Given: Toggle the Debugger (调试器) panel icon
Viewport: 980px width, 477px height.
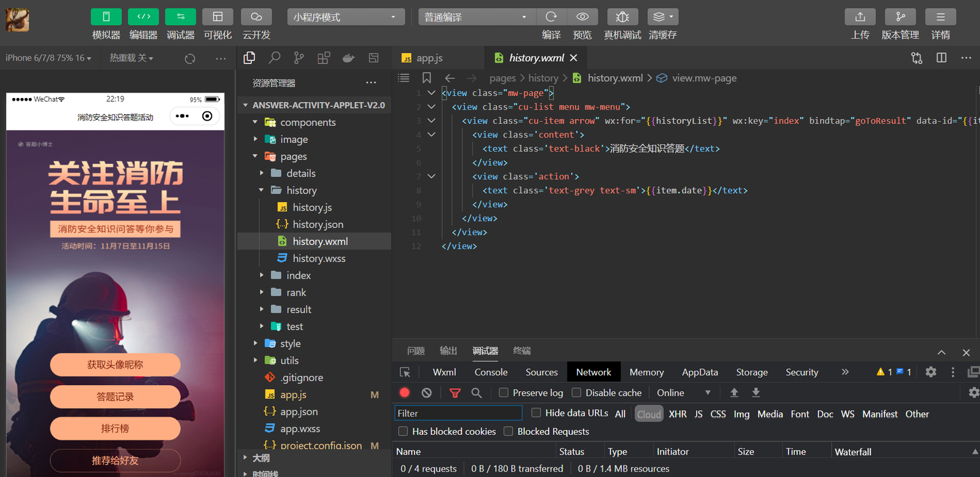Looking at the screenshot, I should coord(180,17).
